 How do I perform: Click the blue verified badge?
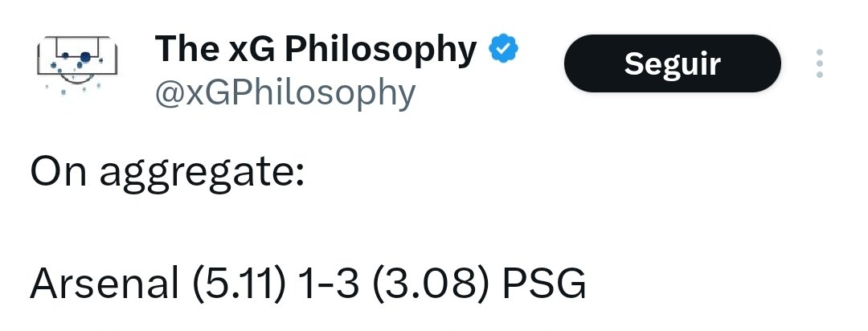pos(503,49)
